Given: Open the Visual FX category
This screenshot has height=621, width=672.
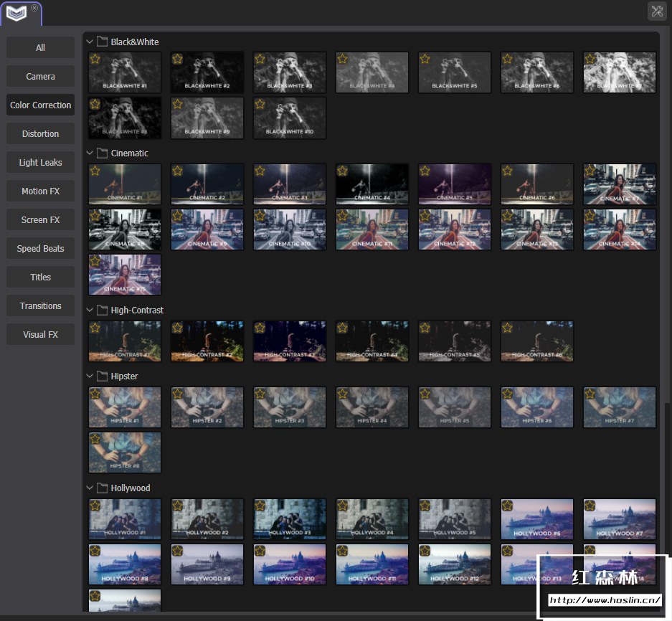Looking at the screenshot, I should point(40,335).
